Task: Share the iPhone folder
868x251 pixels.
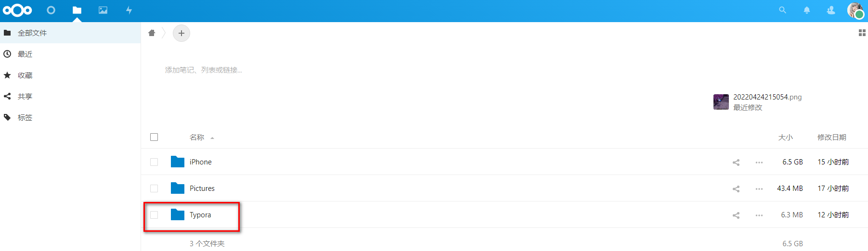Action: pos(736,163)
